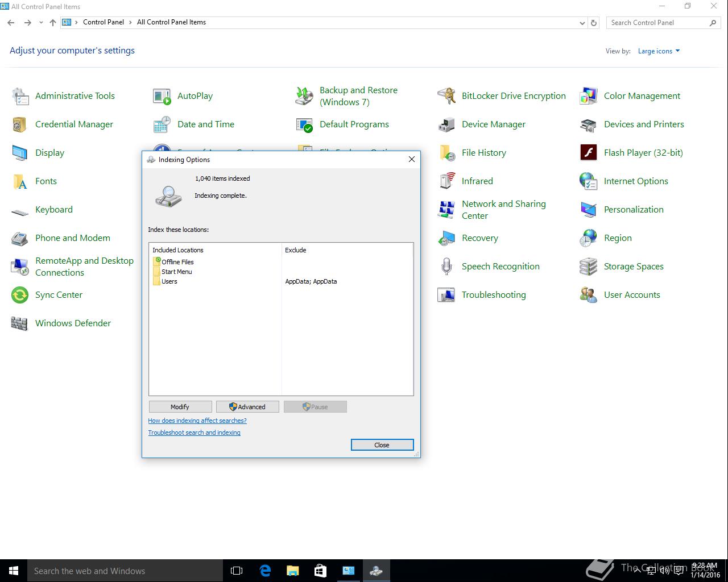Viewport: 728px width, 582px height.
Task: Click the Advanced button in Indexing Options
Action: 247,407
